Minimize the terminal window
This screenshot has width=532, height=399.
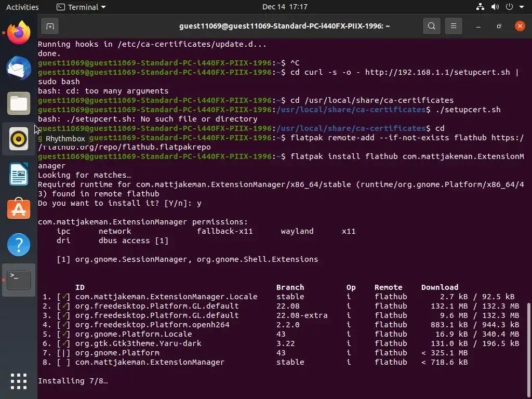click(478, 26)
